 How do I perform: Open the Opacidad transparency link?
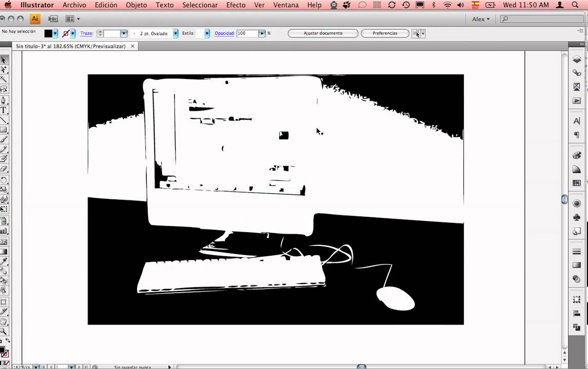225,33
